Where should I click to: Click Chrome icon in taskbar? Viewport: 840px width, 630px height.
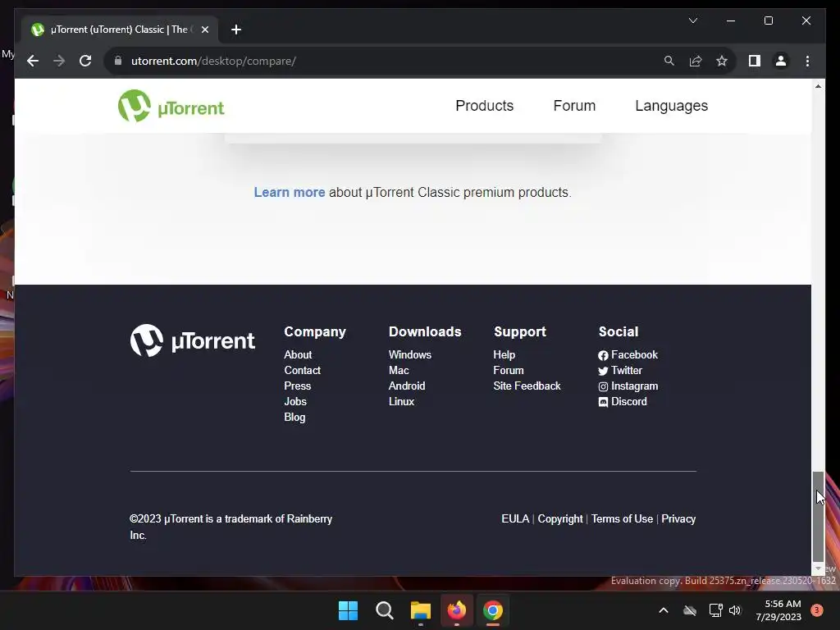[493, 610]
